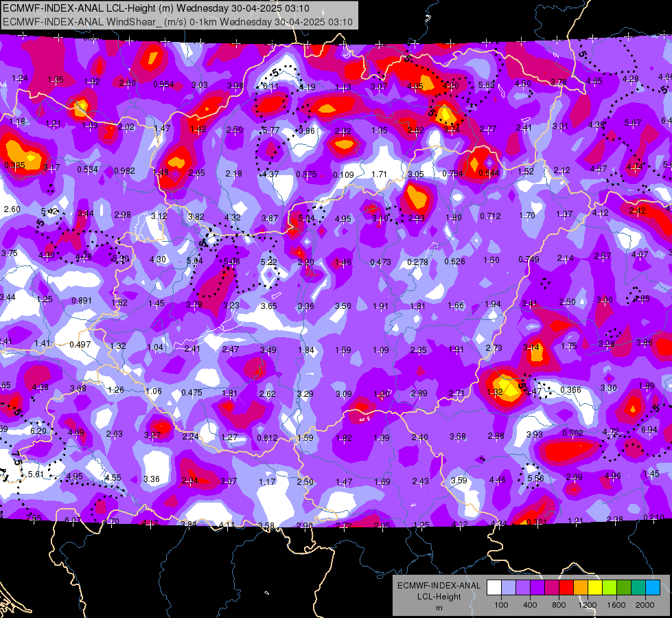Click the wind shear value 0.534
The image size is (672, 618).
click(x=87, y=170)
